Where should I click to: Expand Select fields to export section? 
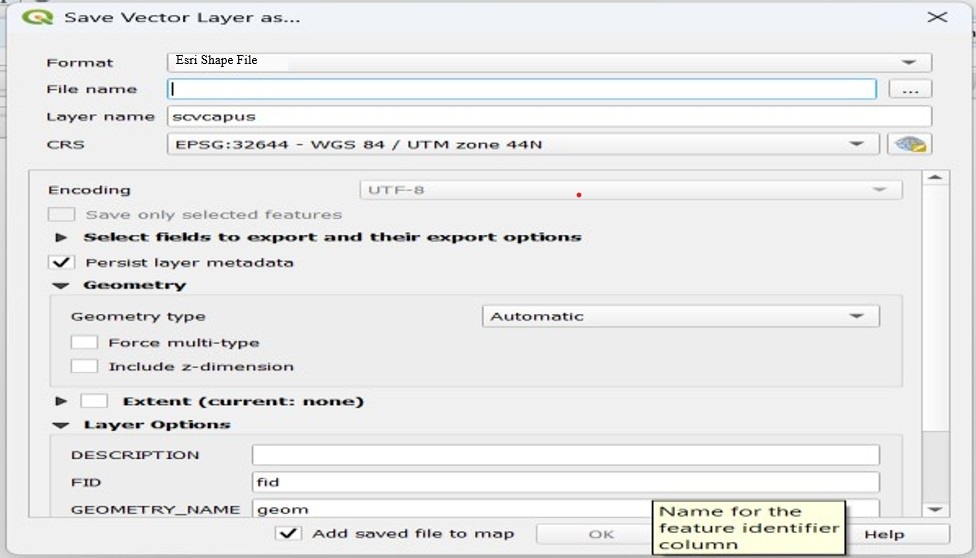tap(62, 238)
